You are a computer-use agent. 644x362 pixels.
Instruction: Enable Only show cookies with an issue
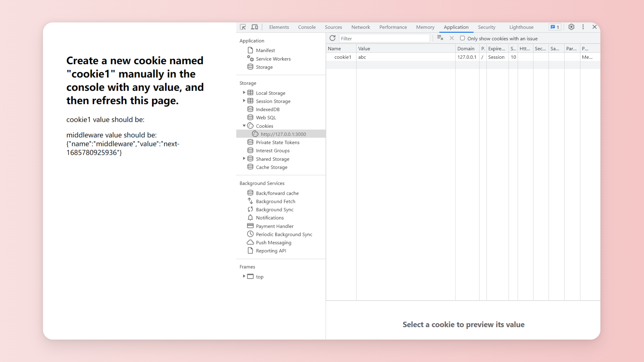pyautogui.click(x=462, y=38)
